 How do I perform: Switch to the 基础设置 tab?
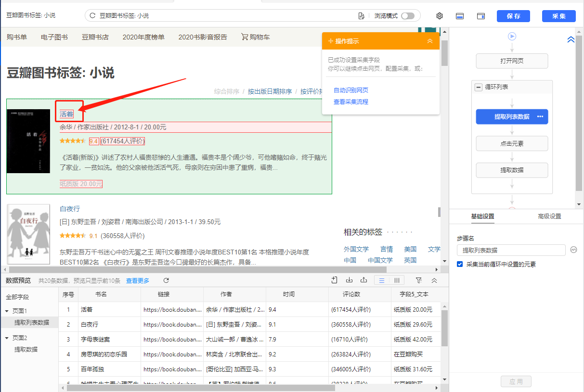[x=482, y=216]
